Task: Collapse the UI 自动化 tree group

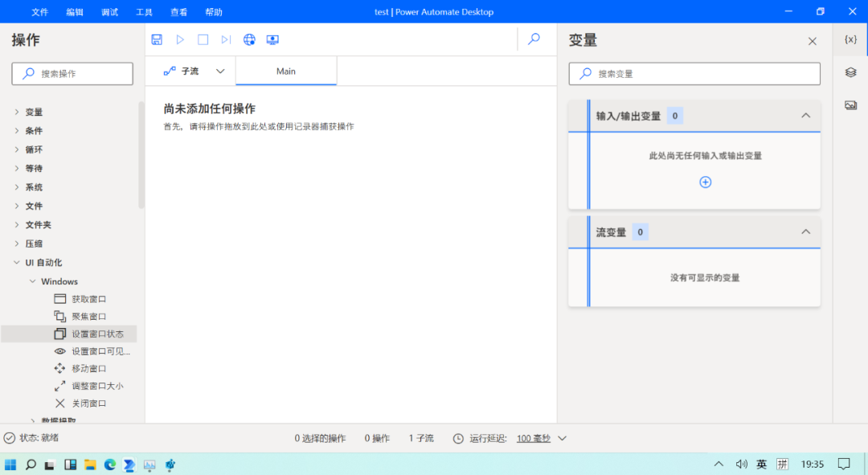Action: click(x=17, y=263)
